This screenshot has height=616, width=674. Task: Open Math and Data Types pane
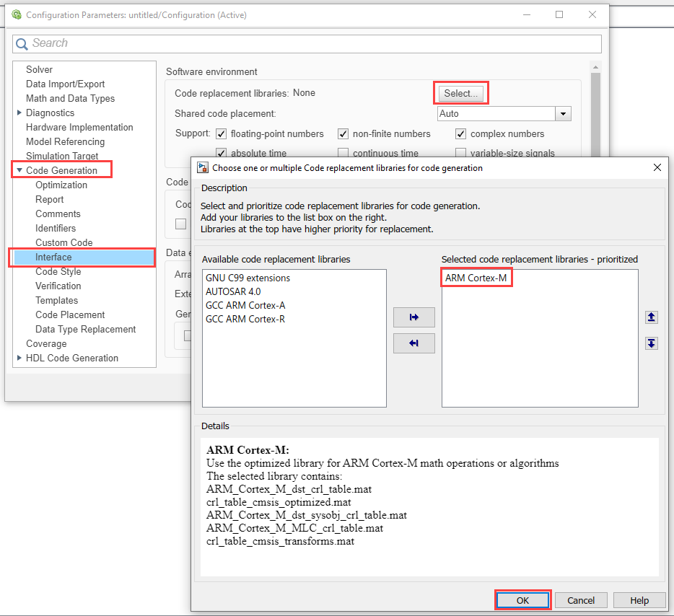pyautogui.click(x=71, y=98)
